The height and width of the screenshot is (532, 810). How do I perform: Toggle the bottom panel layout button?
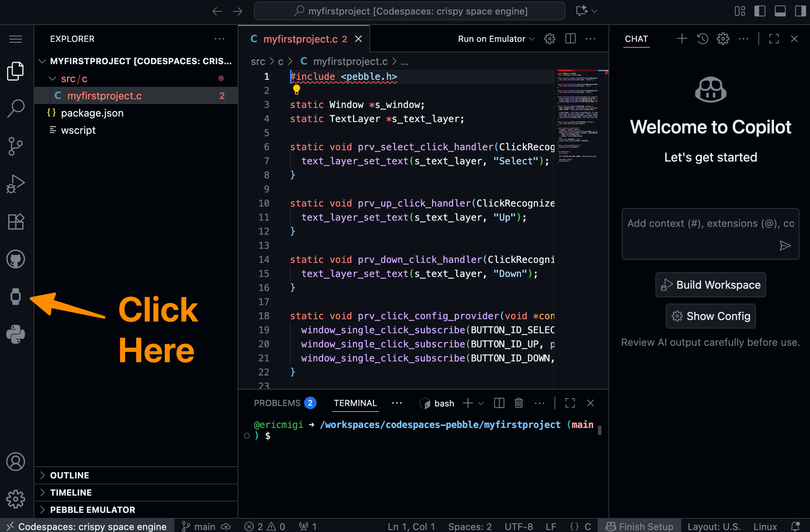[780, 11]
